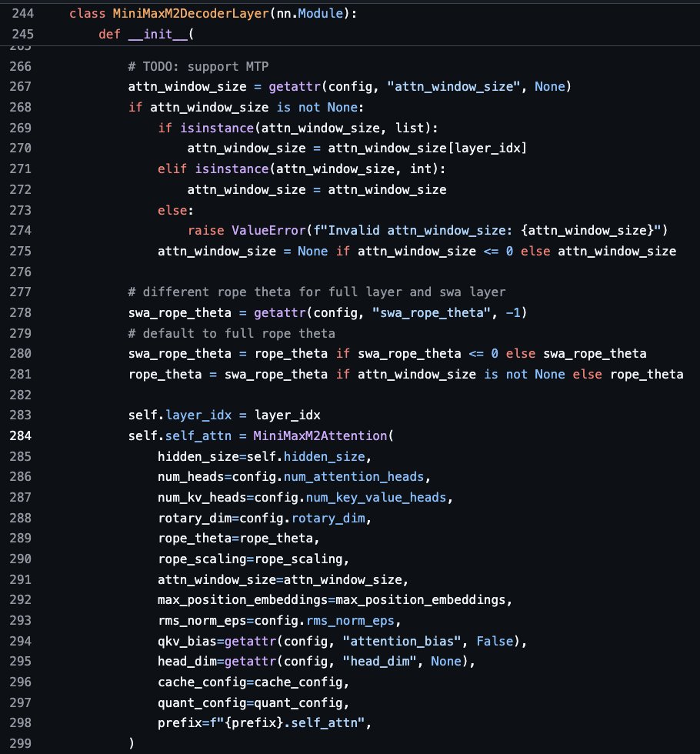Click cache_config keyword argument
This screenshot has width=700, height=754.
(x=202, y=682)
